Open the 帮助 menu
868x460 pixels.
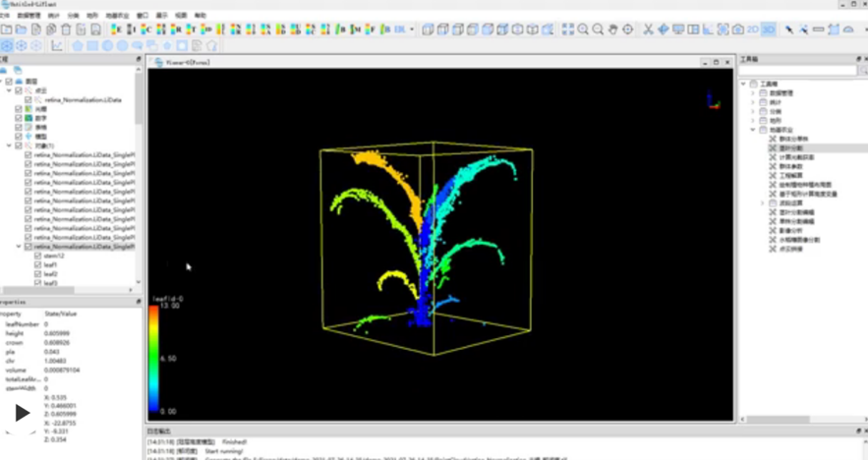pyautogui.click(x=201, y=15)
